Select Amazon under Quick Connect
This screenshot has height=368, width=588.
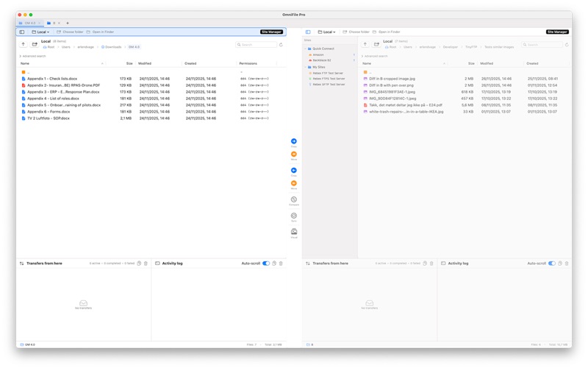318,54
